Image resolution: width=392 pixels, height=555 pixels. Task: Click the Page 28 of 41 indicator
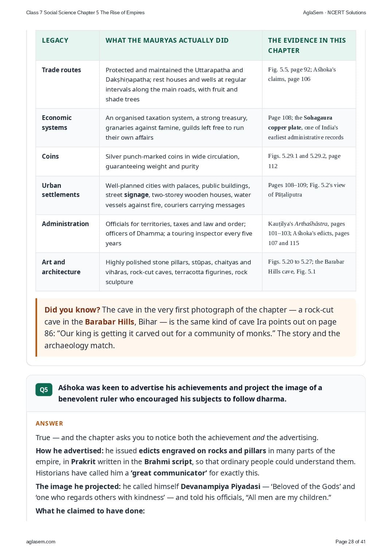[350, 542]
